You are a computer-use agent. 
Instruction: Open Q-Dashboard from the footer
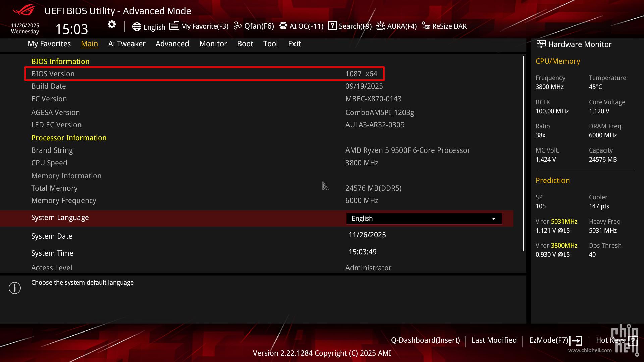[x=425, y=340]
